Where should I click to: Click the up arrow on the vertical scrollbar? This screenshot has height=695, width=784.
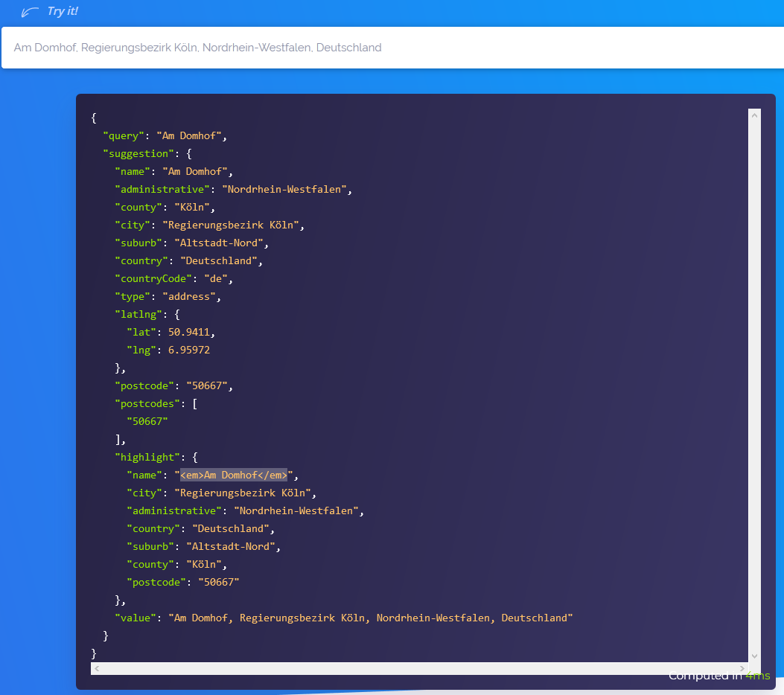point(755,114)
